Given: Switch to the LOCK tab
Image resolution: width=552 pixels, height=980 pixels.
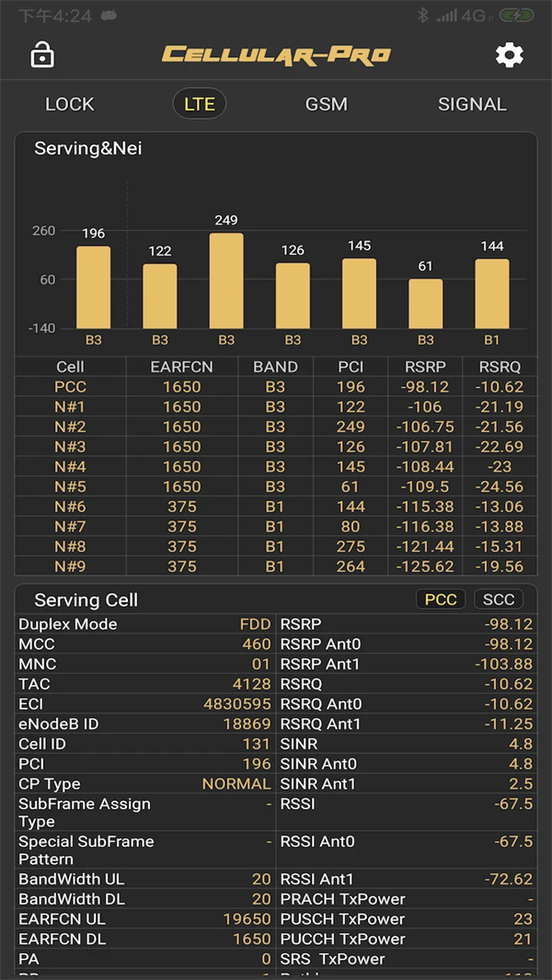Looking at the screenshot, I should pos(70,104).
